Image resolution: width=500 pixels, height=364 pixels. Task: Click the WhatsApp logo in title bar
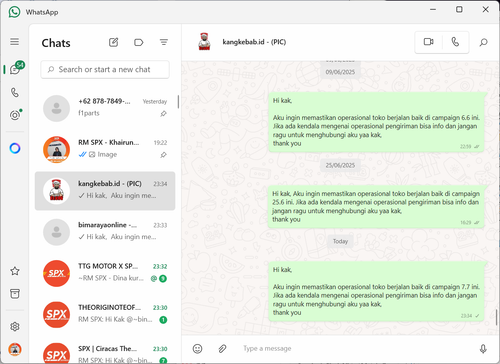14,12
